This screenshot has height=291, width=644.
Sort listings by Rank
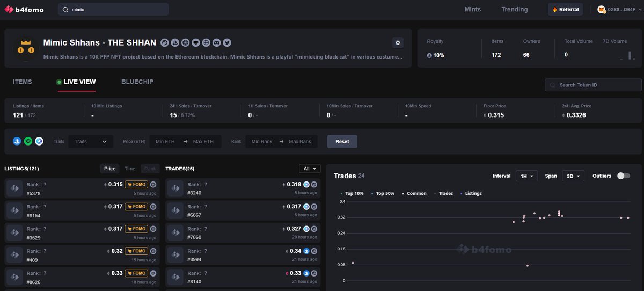pos(150,169)
